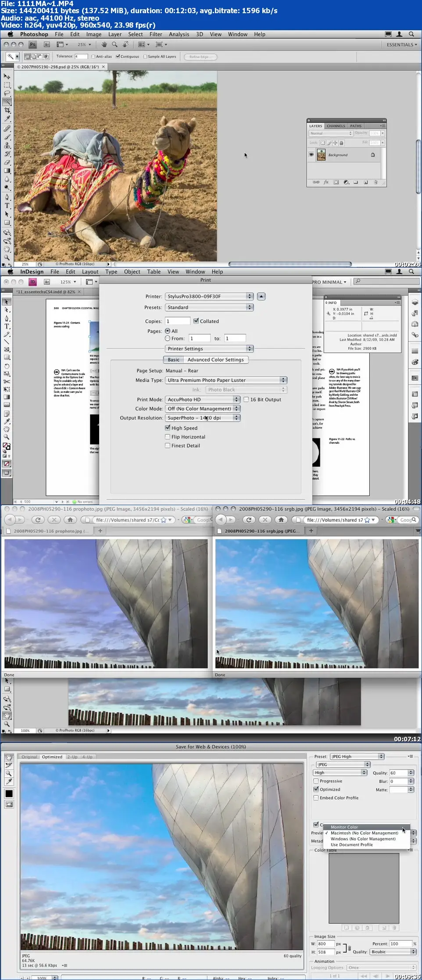The height and width of the screenshot is (980, 422).
Task: Select the Scissors tool in InDesign
Action: [x=7, y=381]
